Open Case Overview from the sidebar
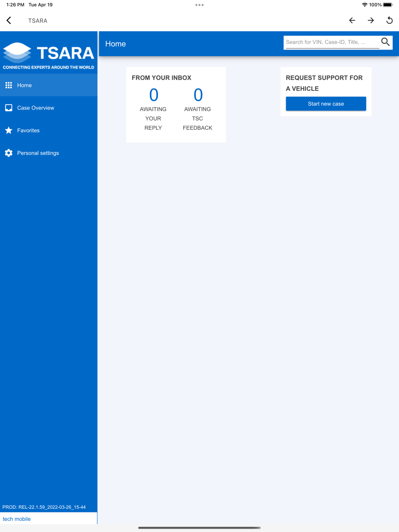The image size is (399, 532). (x=49, y=108)
